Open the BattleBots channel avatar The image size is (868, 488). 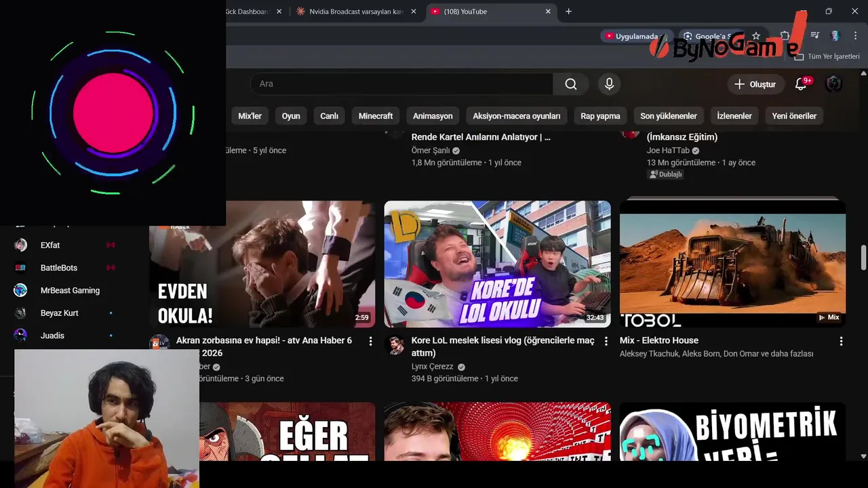[20, 268]
